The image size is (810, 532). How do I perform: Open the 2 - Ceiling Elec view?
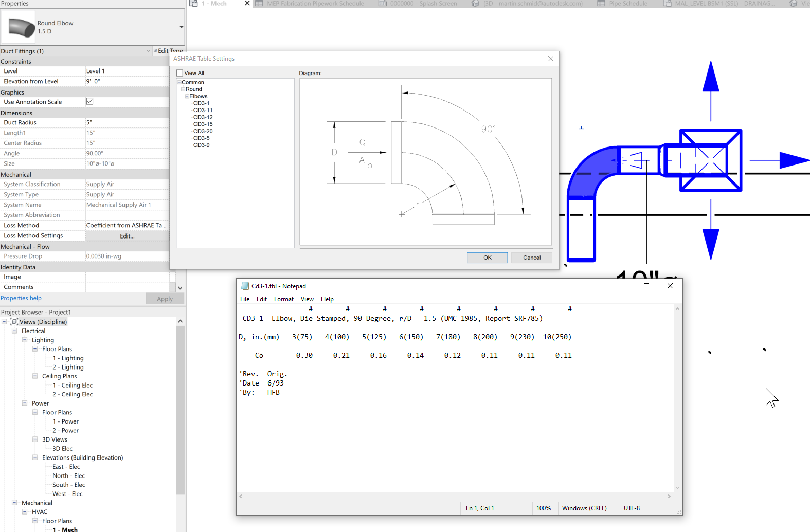click(x=73, y=394)
